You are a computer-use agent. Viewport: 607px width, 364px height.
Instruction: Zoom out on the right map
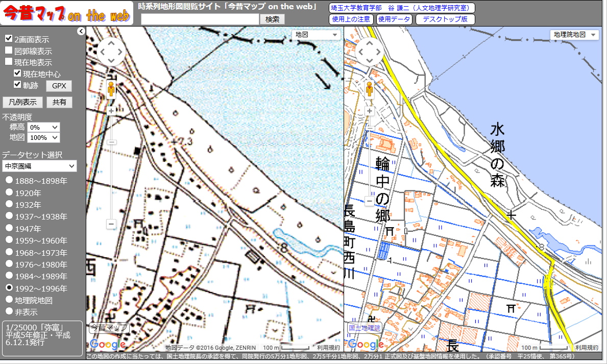(x=369, y=201)
